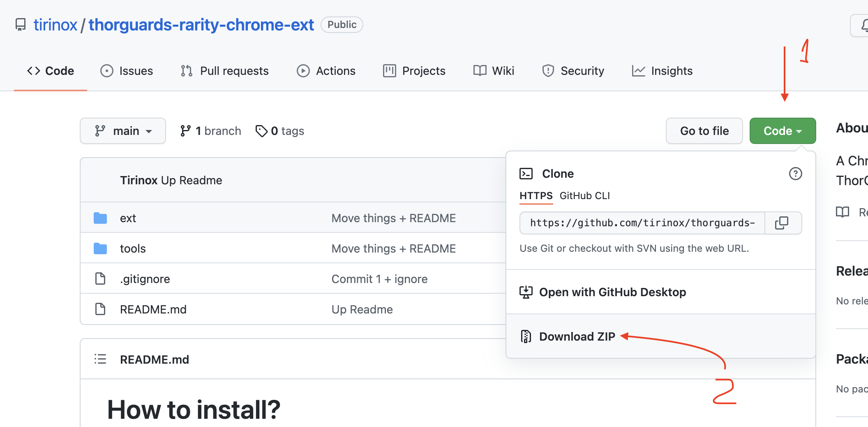
Task: Switch to the Code tab
Action: pyautogui.click(x=51, y=71)
